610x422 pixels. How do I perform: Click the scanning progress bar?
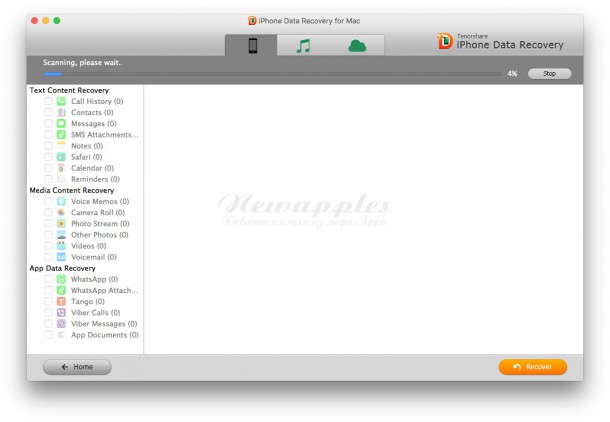(272, 74)
